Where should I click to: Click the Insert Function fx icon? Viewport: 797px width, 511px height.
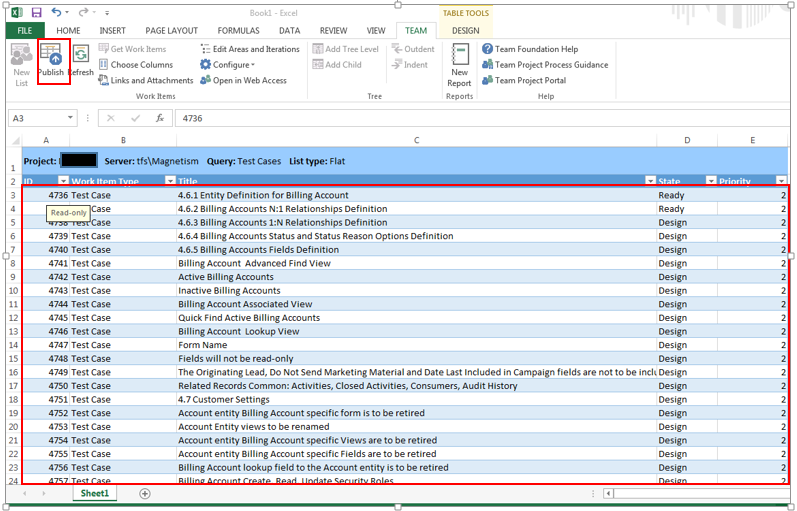[159, 118]
